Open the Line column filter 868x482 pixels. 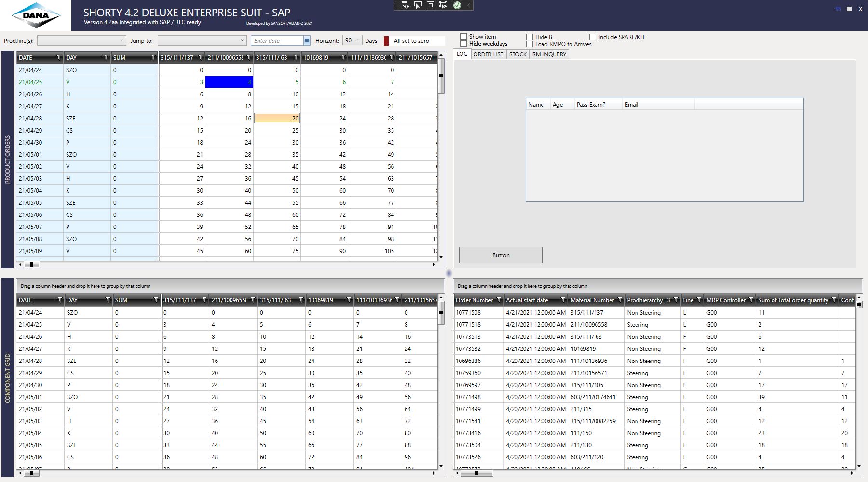[x=699, y=300]
